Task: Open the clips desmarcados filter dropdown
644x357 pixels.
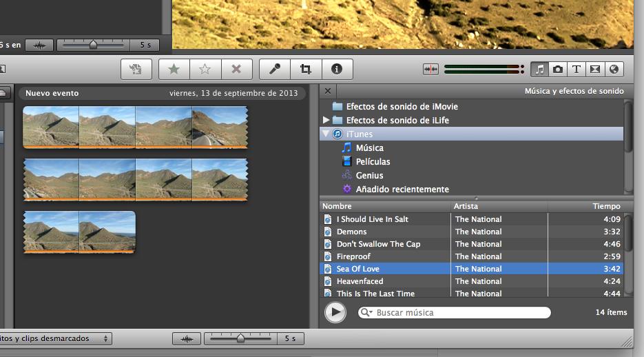Action: (55, 338)
